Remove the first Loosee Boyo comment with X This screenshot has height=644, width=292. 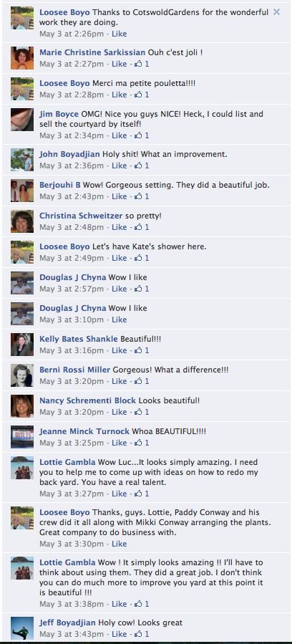point(276,12)
